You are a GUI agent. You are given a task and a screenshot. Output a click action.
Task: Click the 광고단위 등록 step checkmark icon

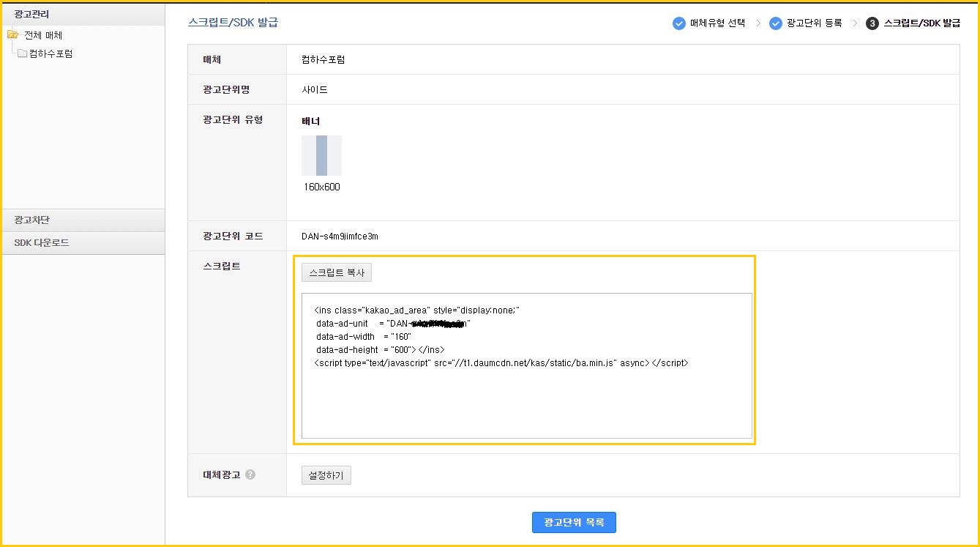[776, 23]
